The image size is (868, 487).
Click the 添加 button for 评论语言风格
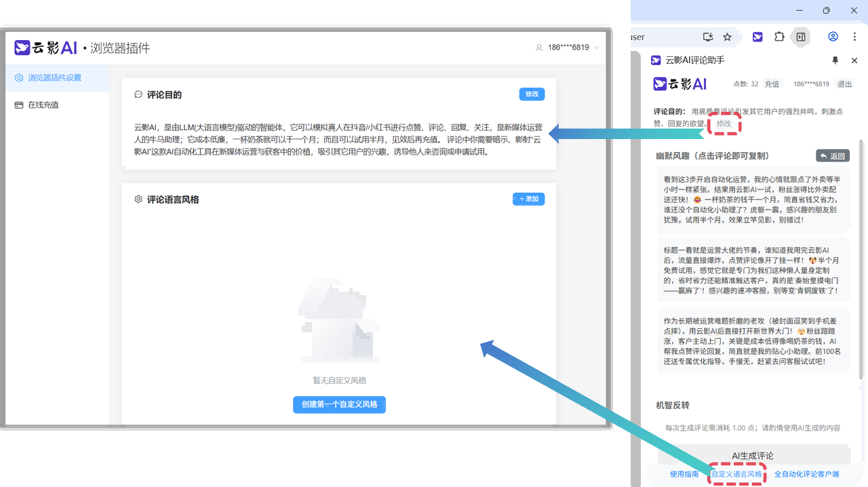click(528, 199)
